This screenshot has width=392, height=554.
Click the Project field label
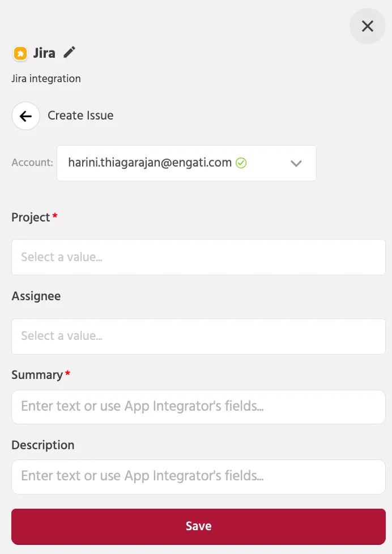[31, 218]
